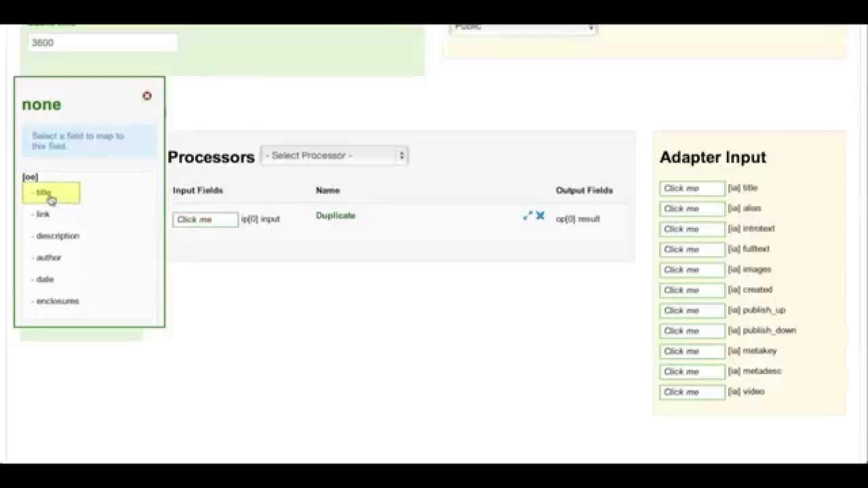Click the 'Output Fields' column header
Screen dimensions: 868x488
point(585,190)
